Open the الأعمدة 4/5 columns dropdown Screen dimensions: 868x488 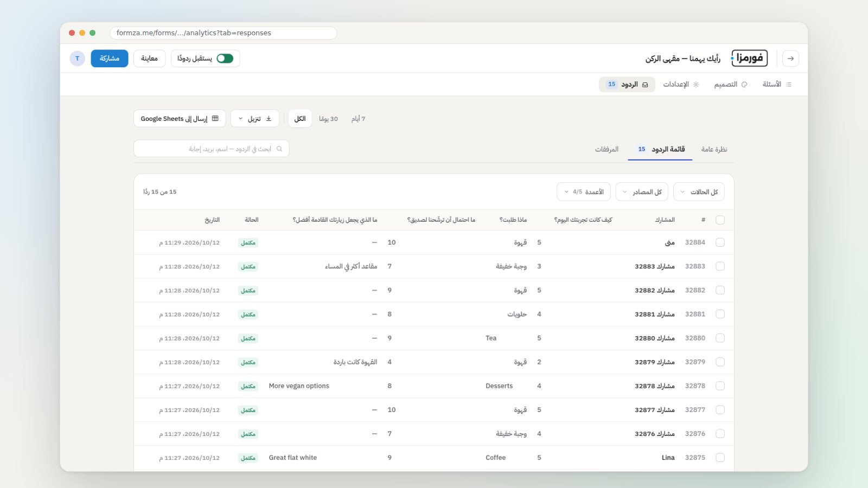coord(584,192)
